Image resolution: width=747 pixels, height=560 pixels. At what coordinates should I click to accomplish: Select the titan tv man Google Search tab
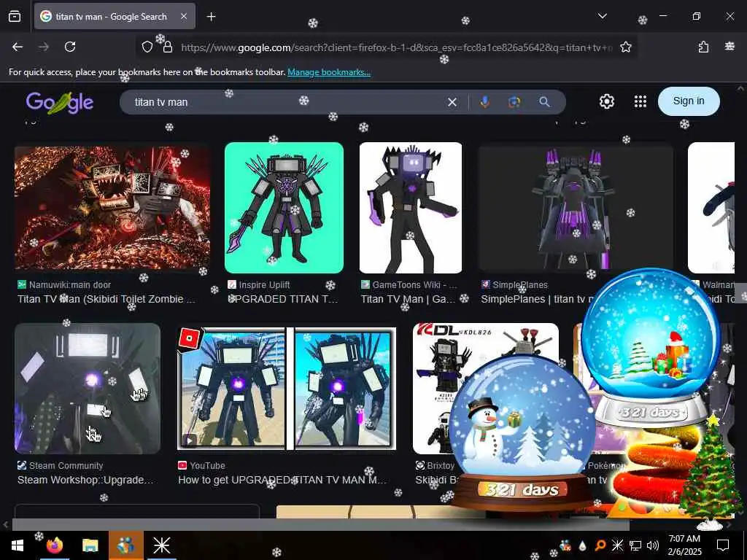(115, 17)
